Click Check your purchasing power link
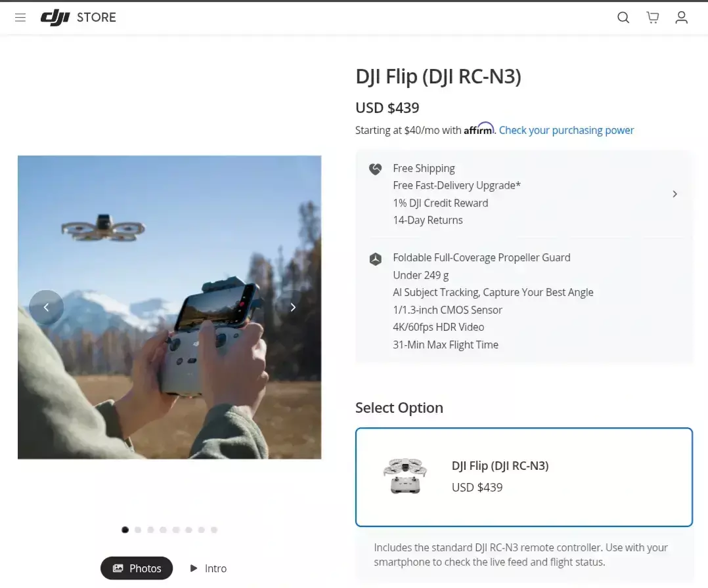 pyautogui.click(x=566, y=131)
